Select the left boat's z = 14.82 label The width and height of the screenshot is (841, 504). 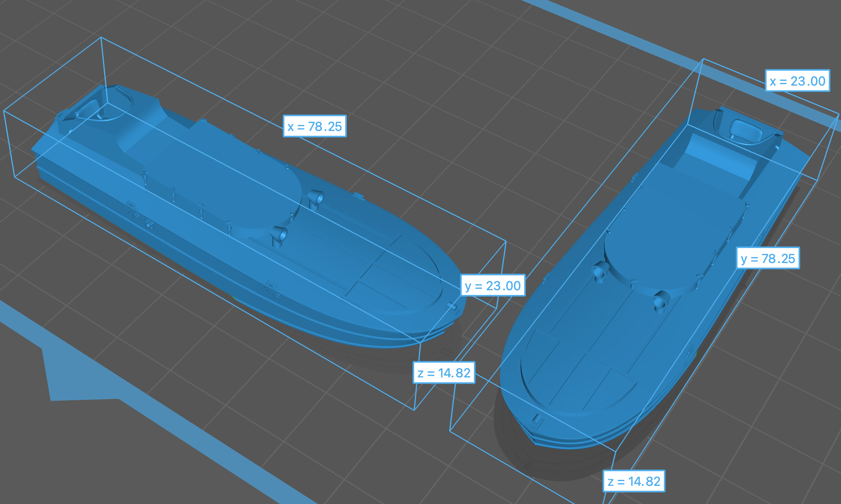(444, 373)
